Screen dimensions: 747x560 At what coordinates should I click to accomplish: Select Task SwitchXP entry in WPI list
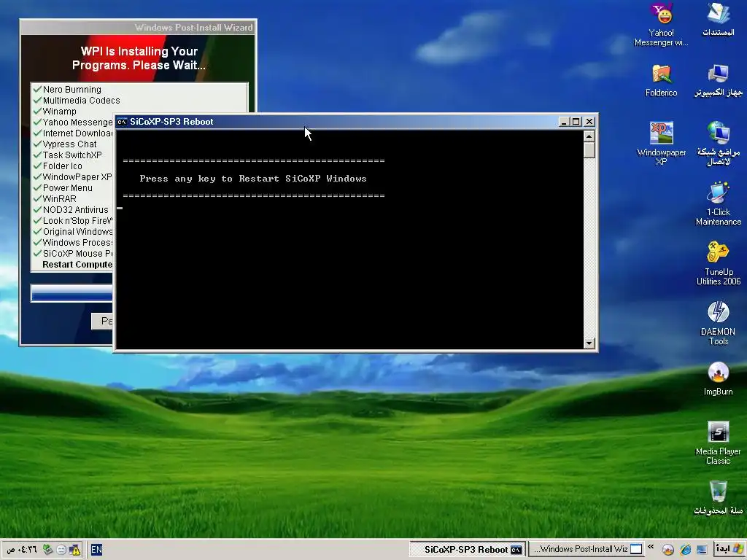click(x=72, y=155)
